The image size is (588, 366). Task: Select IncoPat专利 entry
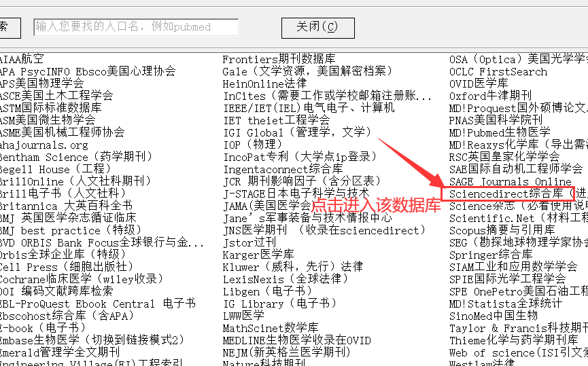click(300, 157)
